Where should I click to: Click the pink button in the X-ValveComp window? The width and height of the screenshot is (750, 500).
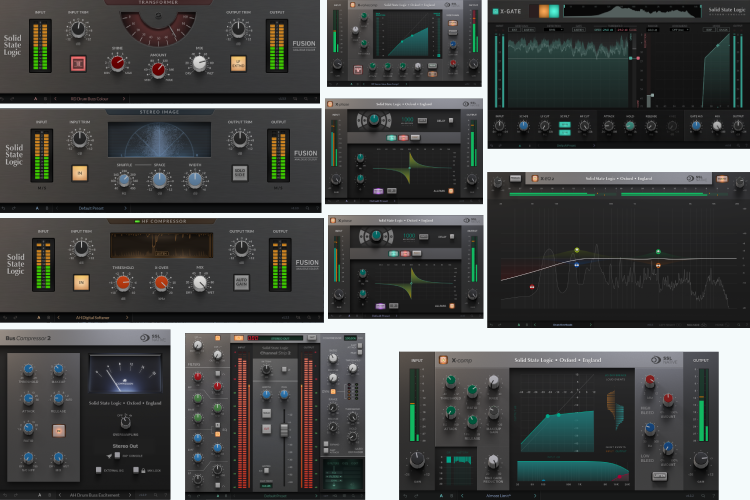pos(358,70)
